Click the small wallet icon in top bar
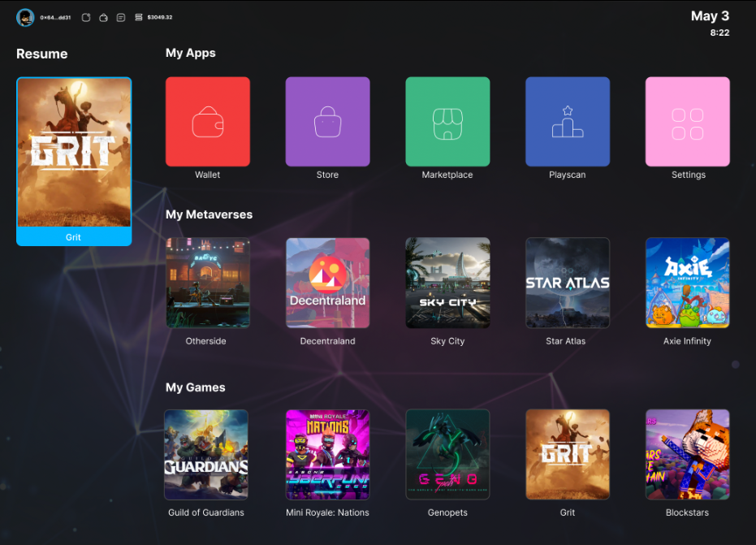756x545 pixels. coord(103,17)
